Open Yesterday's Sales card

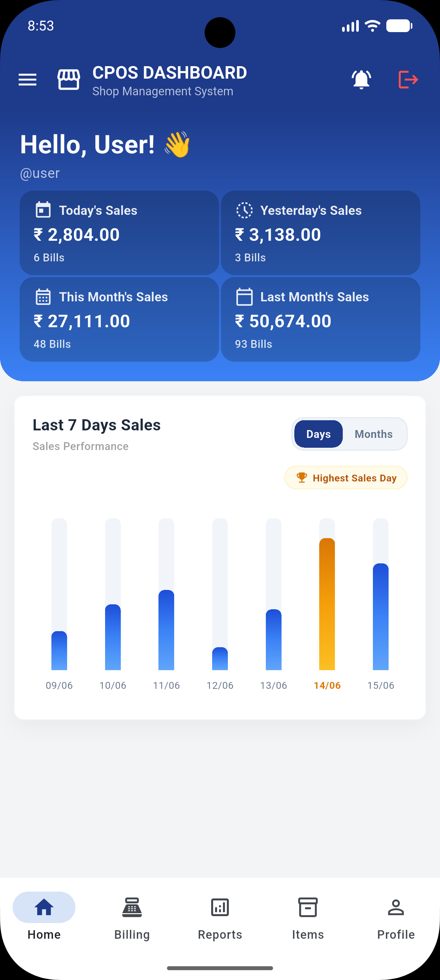click(321, 233)
